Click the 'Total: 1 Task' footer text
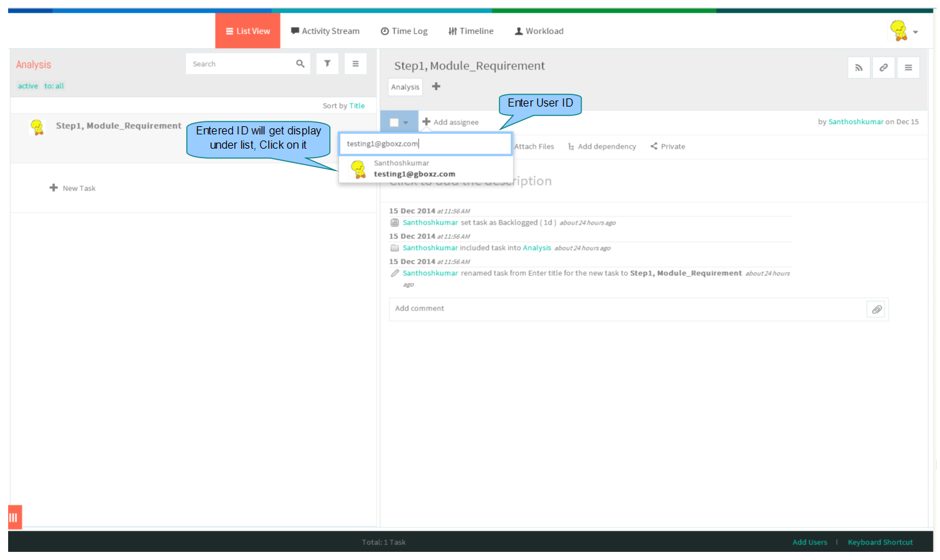 click(384, 542)
